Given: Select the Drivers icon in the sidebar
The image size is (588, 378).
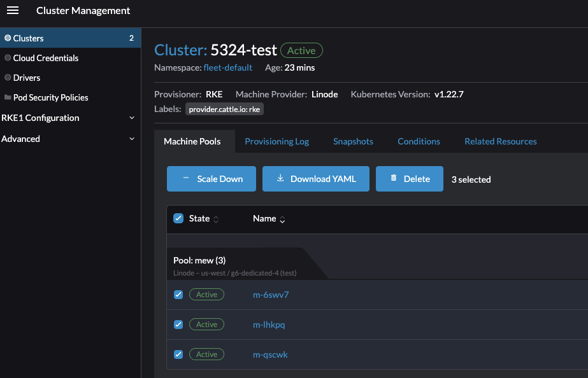Looking at the screenshot, I should pyautogui.click(x=6, y=78).
